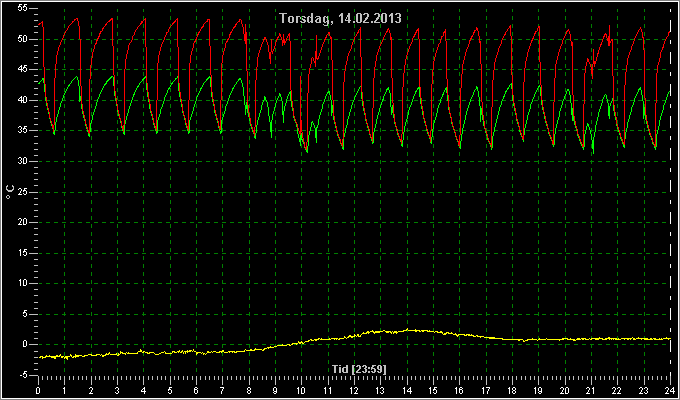Click the °C y-axis unit label

tap(10, 192)
